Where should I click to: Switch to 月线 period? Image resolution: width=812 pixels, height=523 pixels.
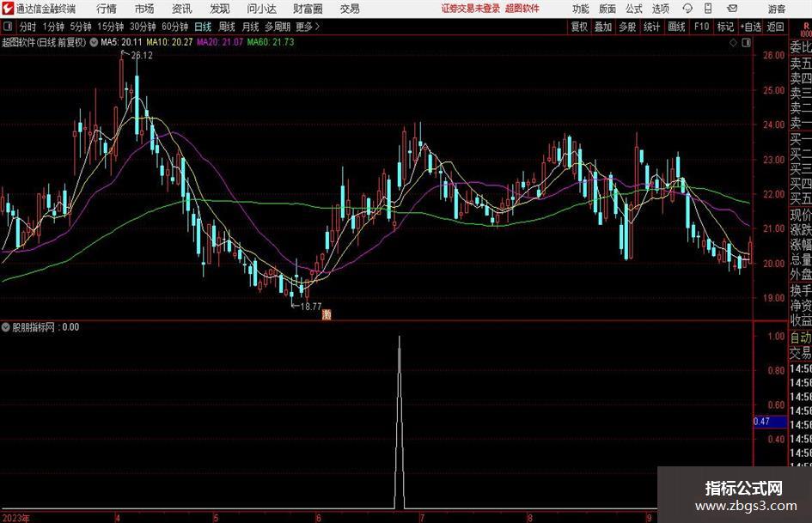click(x=250, y=27)
